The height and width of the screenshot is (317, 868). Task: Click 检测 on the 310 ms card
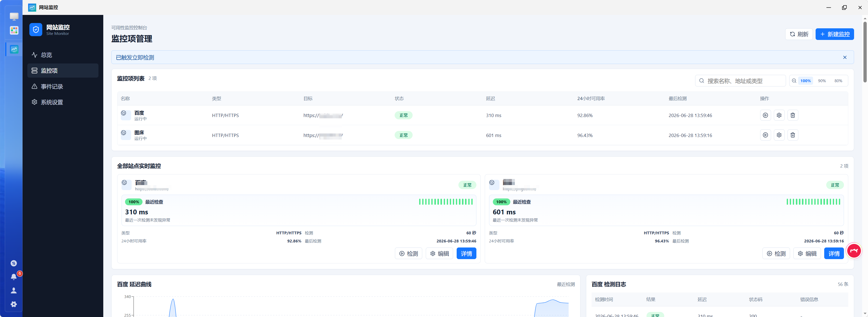(408, 253)
